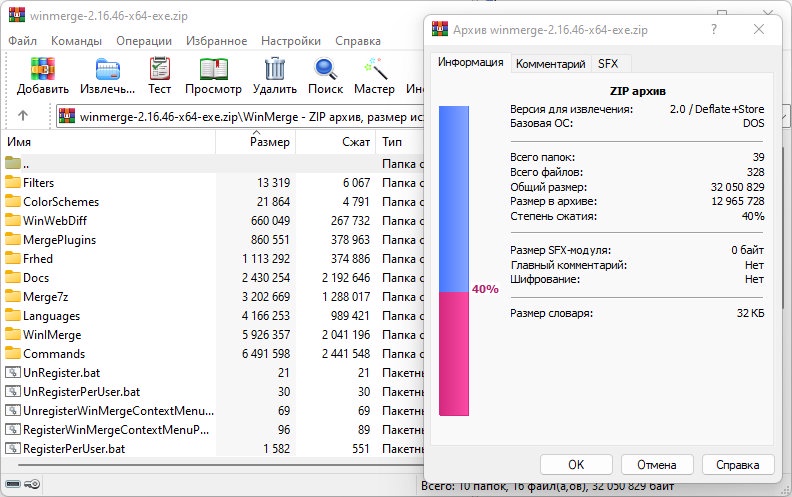Click the Всего файлов value 328

[x=756, y=172]
